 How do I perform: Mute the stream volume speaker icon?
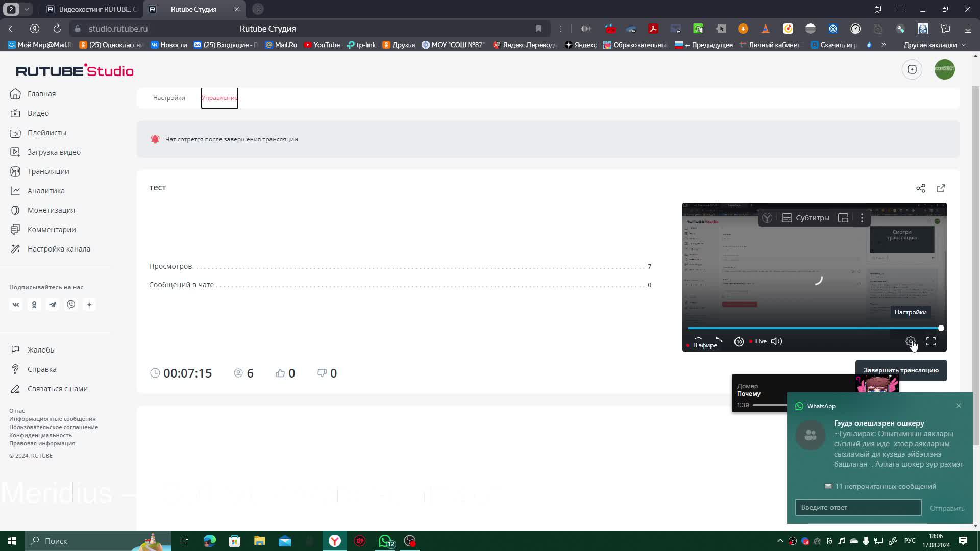click(776, 341)
